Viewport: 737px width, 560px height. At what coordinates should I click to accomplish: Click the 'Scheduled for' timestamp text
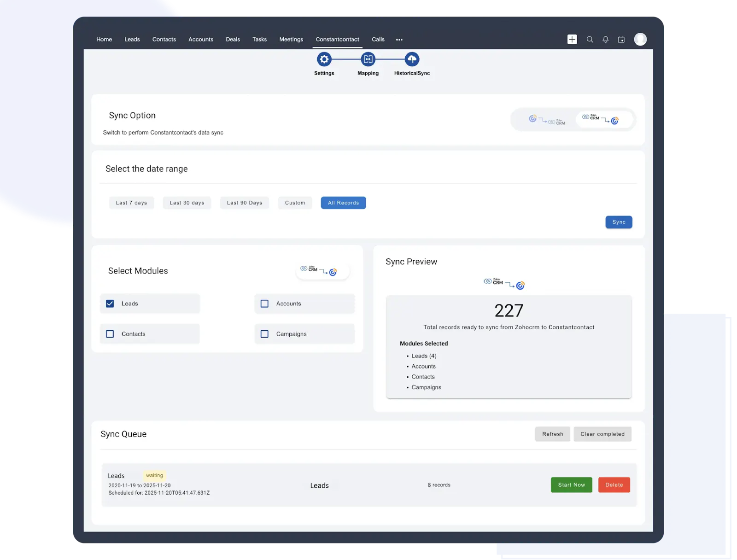(159, 493)
